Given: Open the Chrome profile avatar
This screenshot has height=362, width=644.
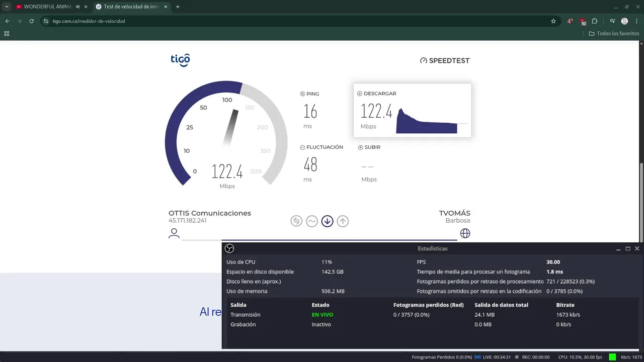Looking at the screenshot, I should click(x=624, y=21).
